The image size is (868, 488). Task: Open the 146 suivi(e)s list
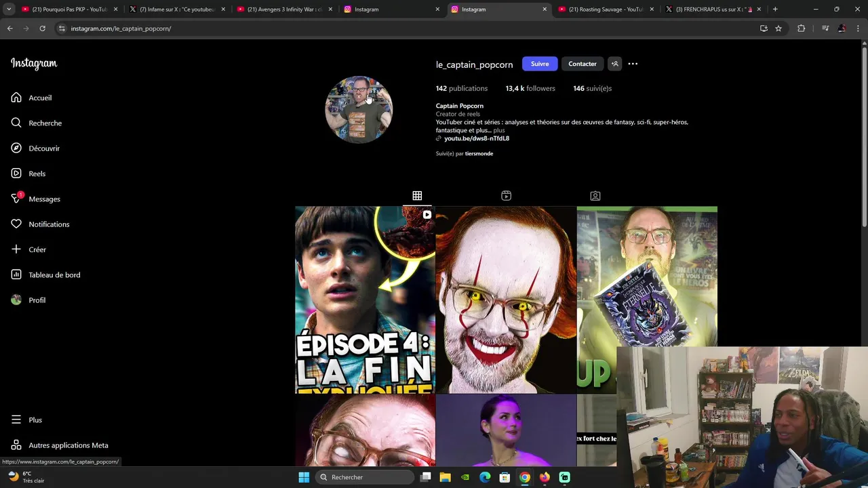pos(592,88)
